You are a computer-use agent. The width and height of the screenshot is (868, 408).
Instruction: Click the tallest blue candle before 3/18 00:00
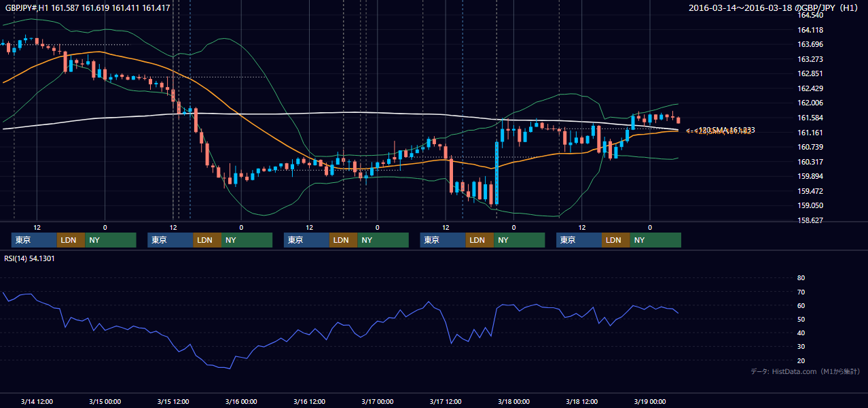pos(496,173)
